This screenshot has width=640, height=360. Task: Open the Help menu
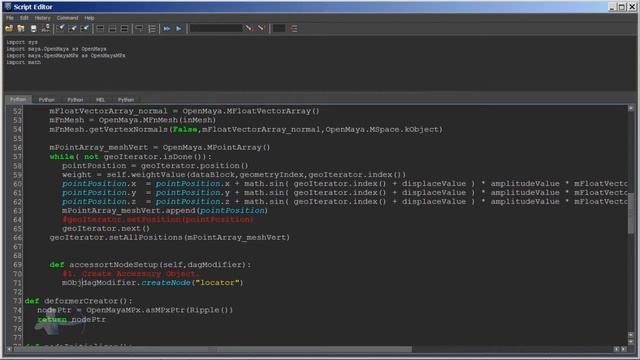coord(89,18)
